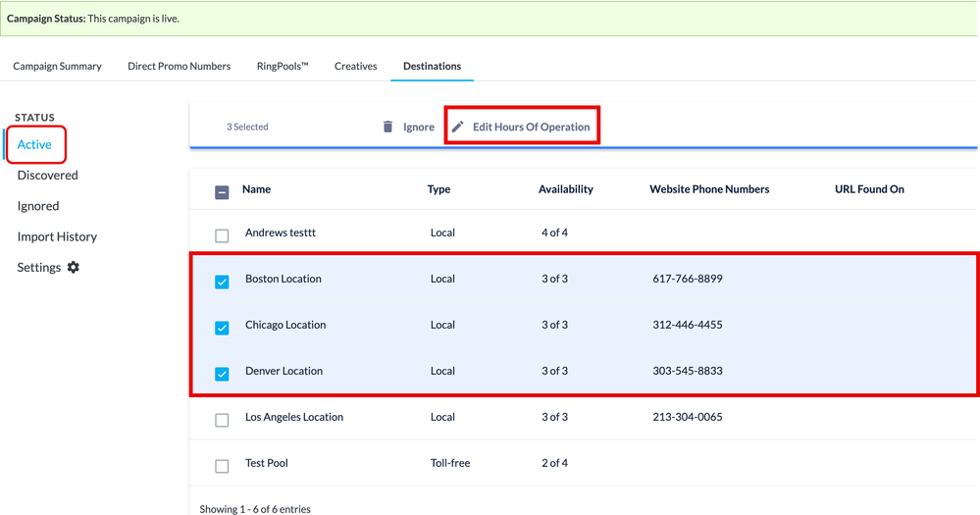Click phone number 303-545-8833
980x515 pixels.
(x=688, y=371)
